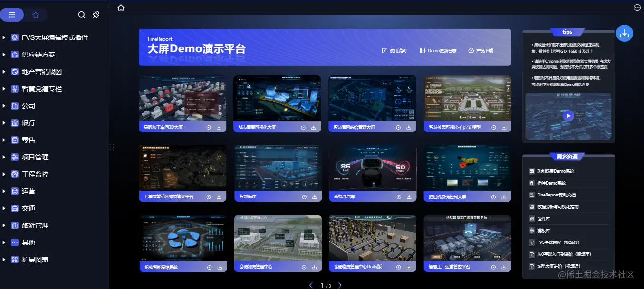The image size is (644, 289).
Task: Expand the 地产营销战图 tree node
Action: 4,72
